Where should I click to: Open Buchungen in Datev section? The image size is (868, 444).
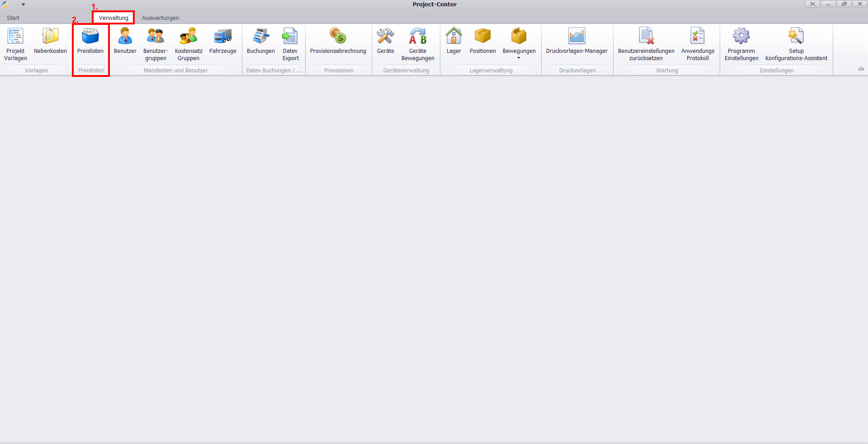tap(261, 44)
